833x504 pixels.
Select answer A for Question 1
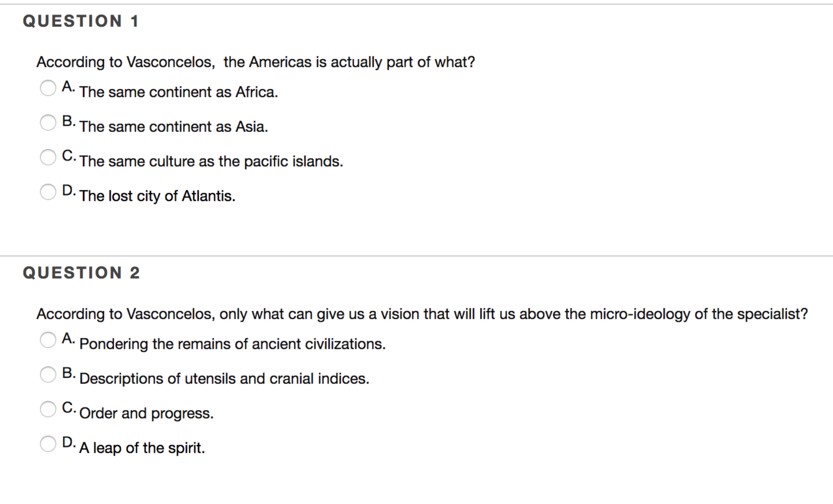pyautogui.click(x=48, y=88)
